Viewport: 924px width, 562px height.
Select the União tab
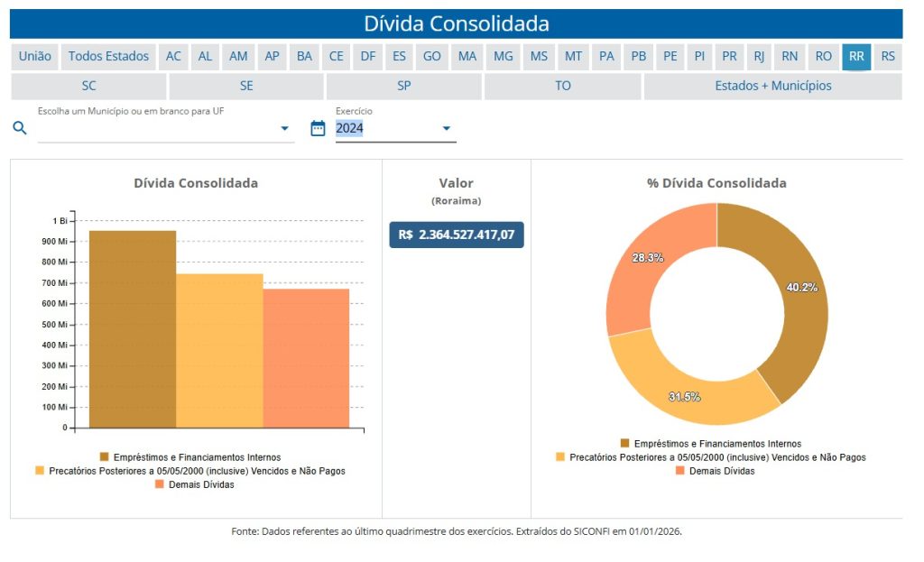tap(35, 56)
